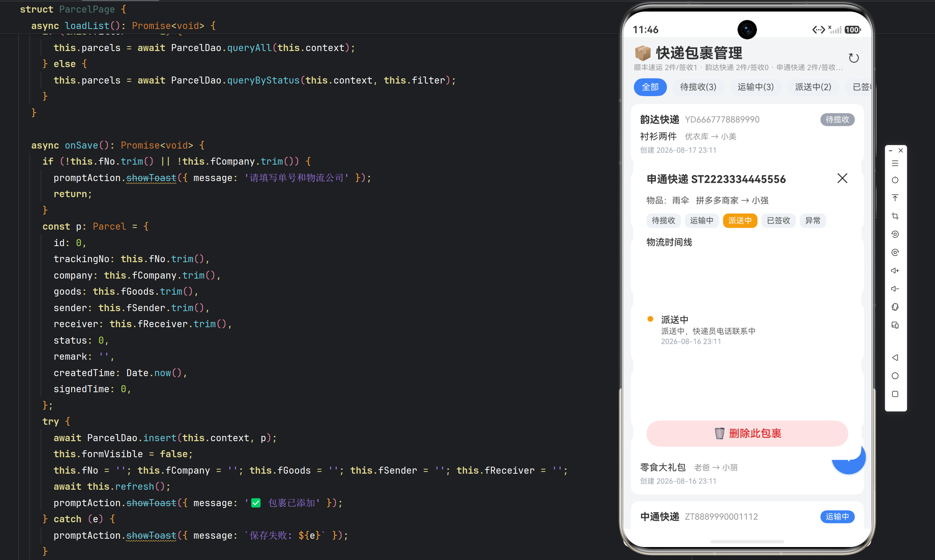This screenshot has width=935, height=560.
Task: Click the 物流时间线 heading in dialog
Action: tap(669, 242)
